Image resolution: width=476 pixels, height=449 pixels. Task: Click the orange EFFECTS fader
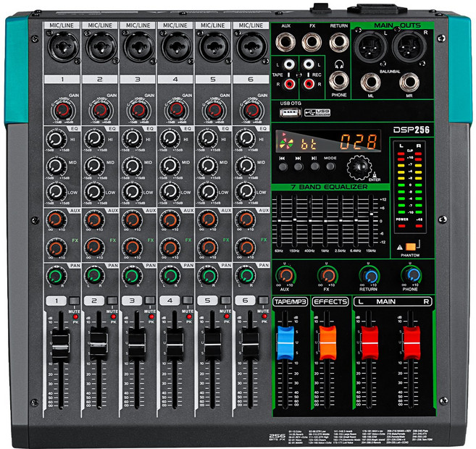pos(326,339)
